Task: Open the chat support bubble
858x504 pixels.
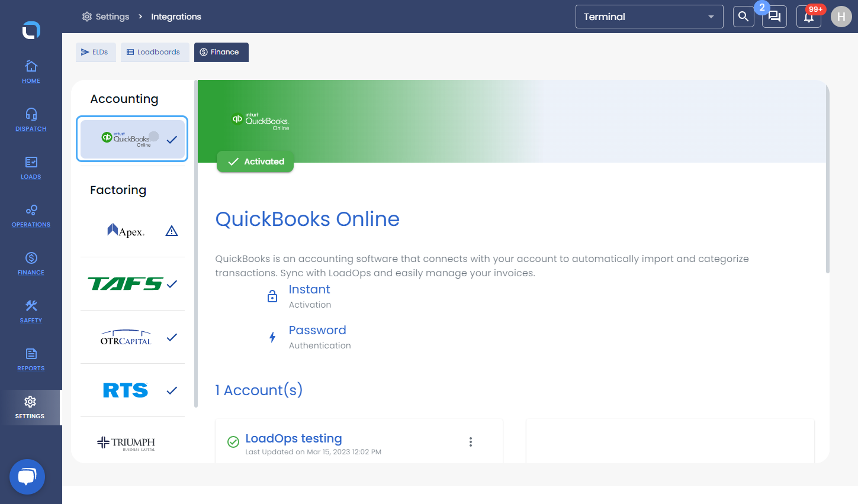Action: pos(27,477)
